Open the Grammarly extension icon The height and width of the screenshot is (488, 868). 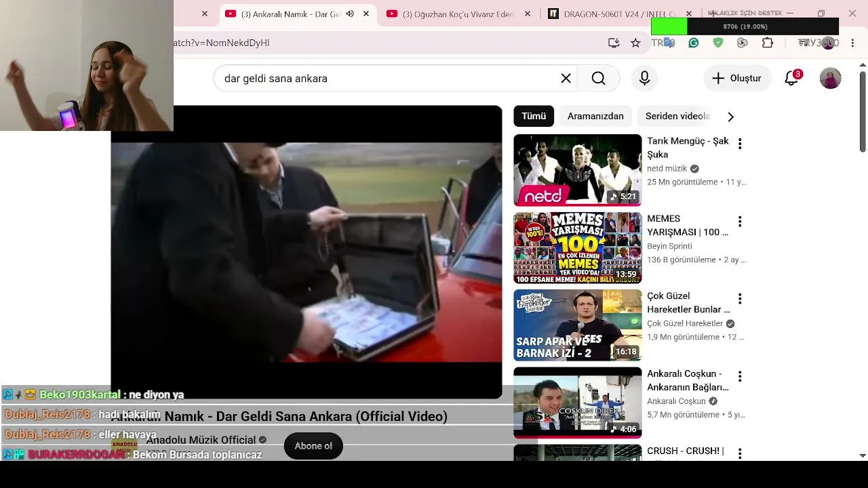(694, 43)
